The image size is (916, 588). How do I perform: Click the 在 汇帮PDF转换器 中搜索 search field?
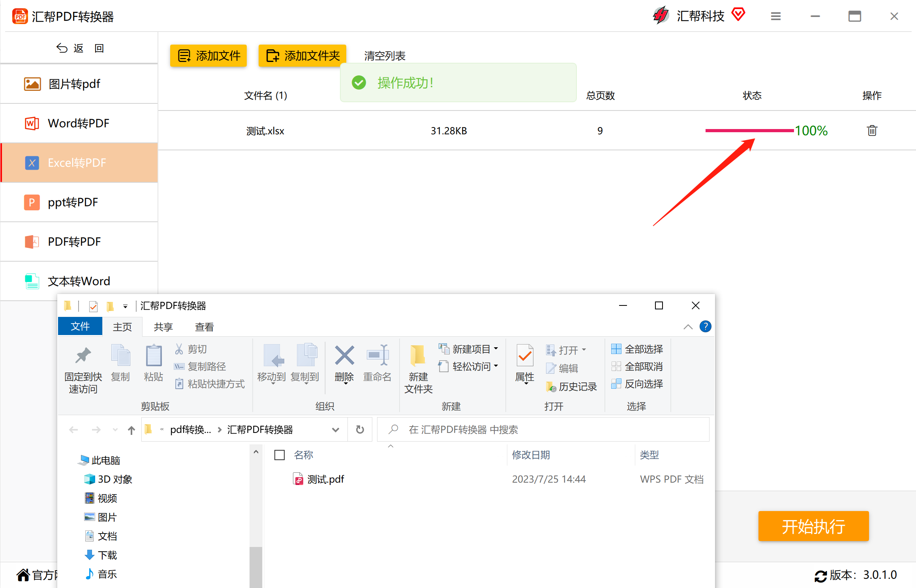coord(543,429)
